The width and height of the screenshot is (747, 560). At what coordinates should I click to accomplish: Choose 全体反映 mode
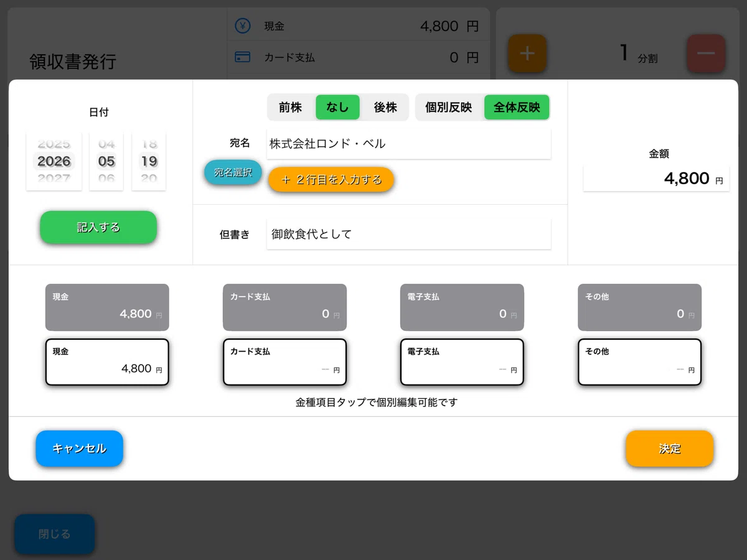[x=517, y=107]
